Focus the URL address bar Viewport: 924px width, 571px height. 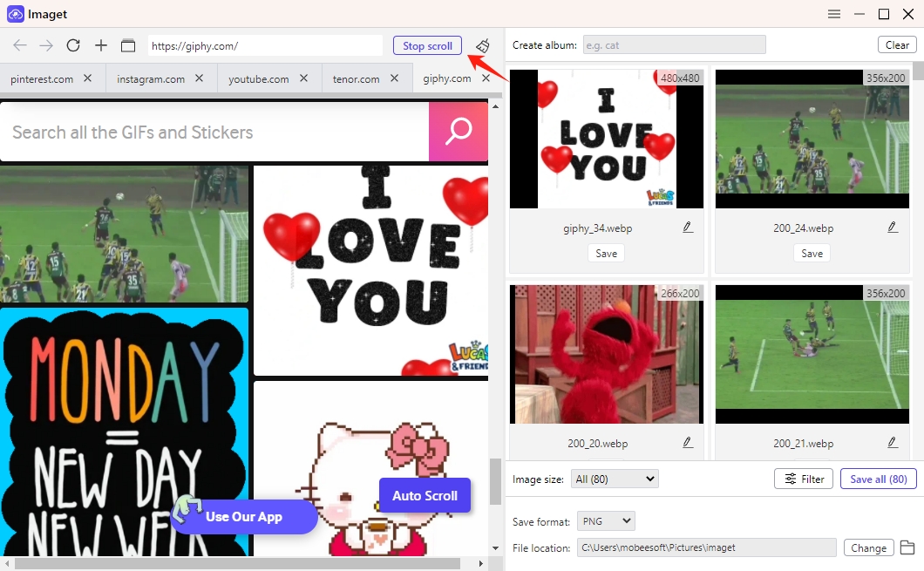[x=265, y=46]
